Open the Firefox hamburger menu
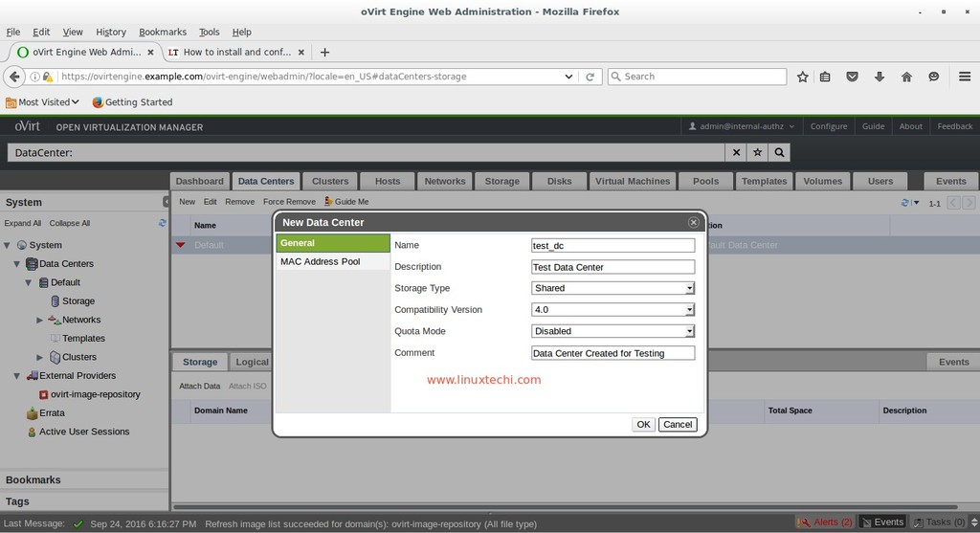 coord(965,77)
